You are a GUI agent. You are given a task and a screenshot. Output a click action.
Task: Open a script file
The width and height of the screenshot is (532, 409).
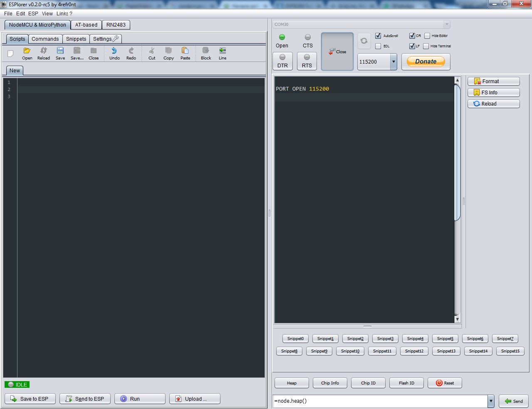click(27, 53)
